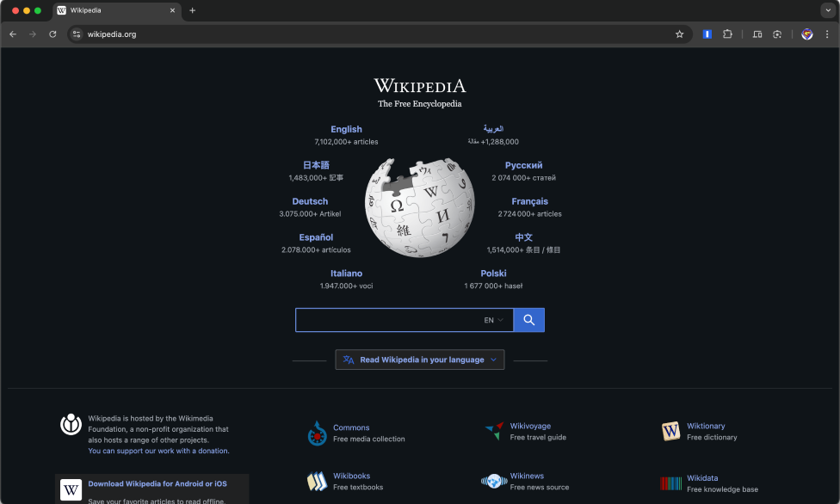Open the Chrome extensions puzzle icon
The height and width of the screenshot is (504, 840).
click(727, 34)
